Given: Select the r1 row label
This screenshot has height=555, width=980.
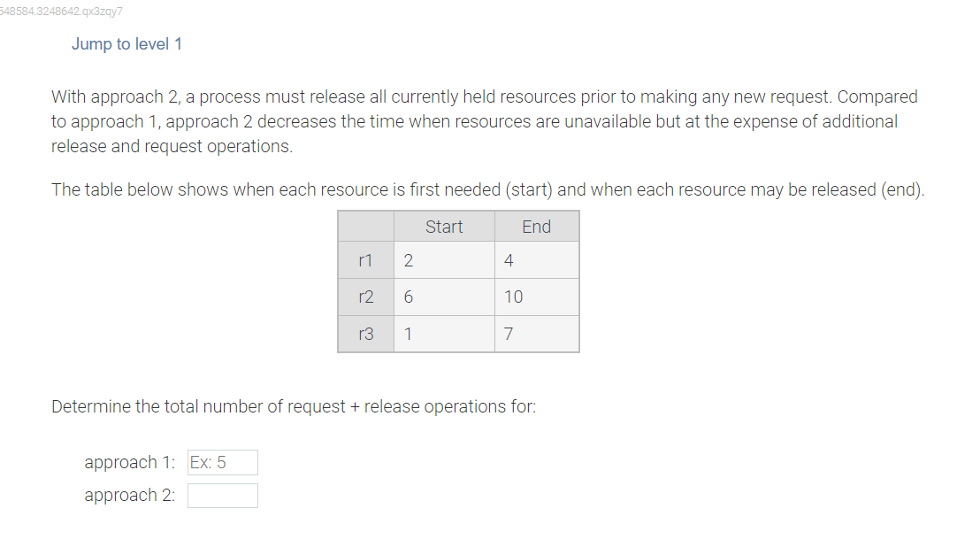Looking at the screenshot, I should coord(366,260).
